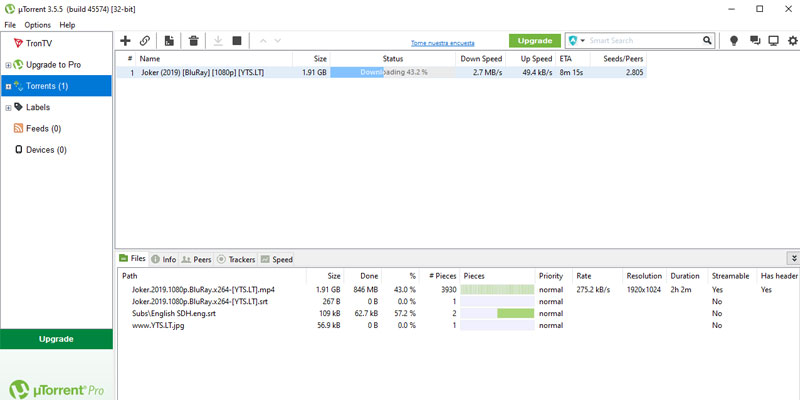Viewport: 800px width, 400px height.
Task: Select Feeds (0) in sidebar
Action: pyautogui.click(x=43, y=129)
